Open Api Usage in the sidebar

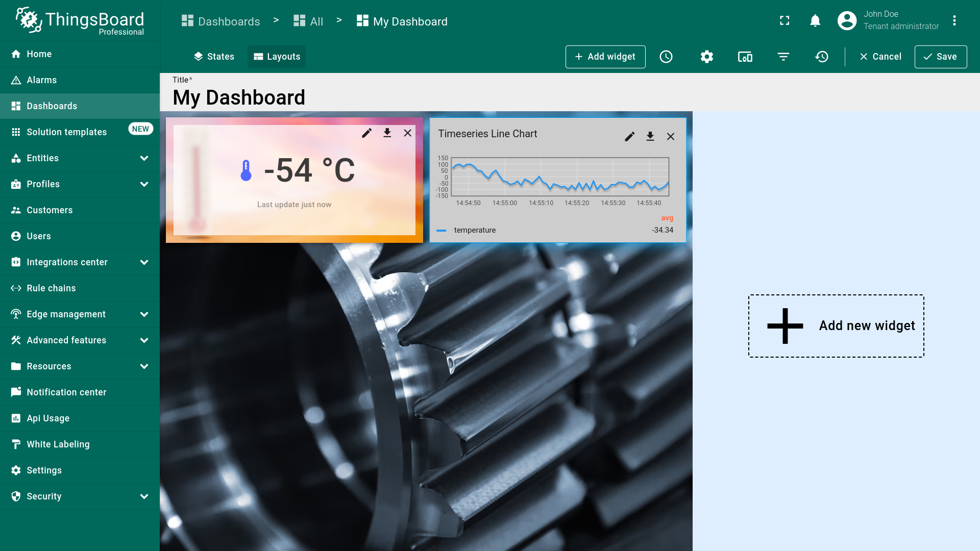pyautogui.click(x=80, y=418)
